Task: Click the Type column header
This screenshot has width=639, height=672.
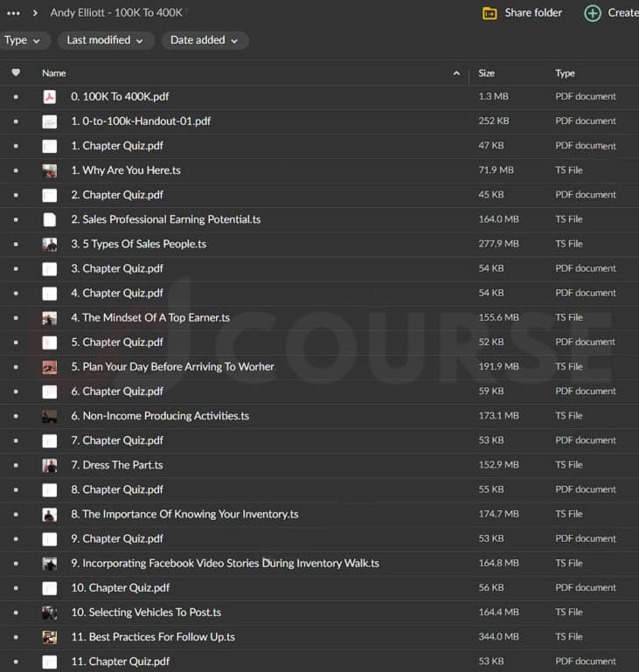Action: (x=565, y=73)
